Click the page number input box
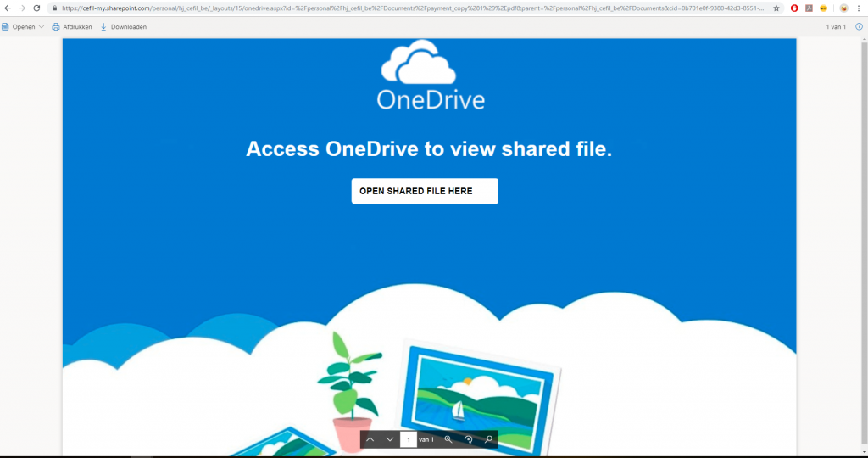 [x=409, y=439]
